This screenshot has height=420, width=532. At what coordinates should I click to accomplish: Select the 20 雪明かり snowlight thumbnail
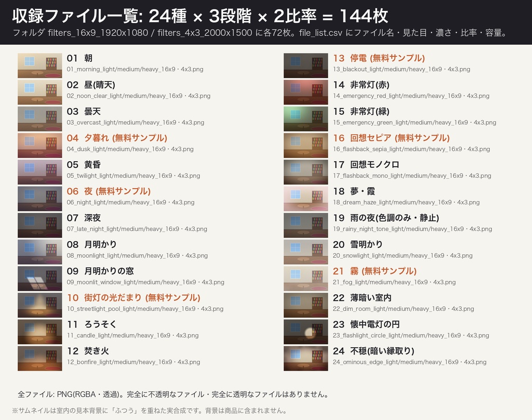[x=305, y=252]
